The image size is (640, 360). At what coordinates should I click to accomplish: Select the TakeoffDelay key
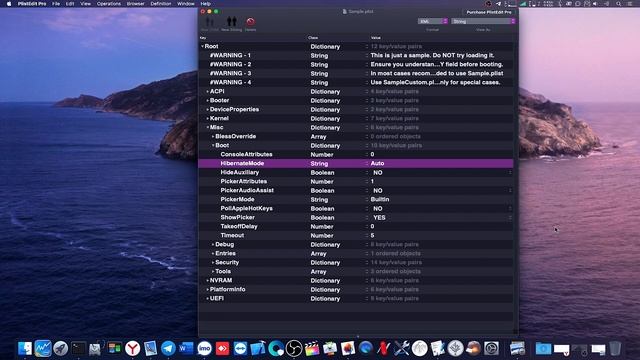pos(239,226)
